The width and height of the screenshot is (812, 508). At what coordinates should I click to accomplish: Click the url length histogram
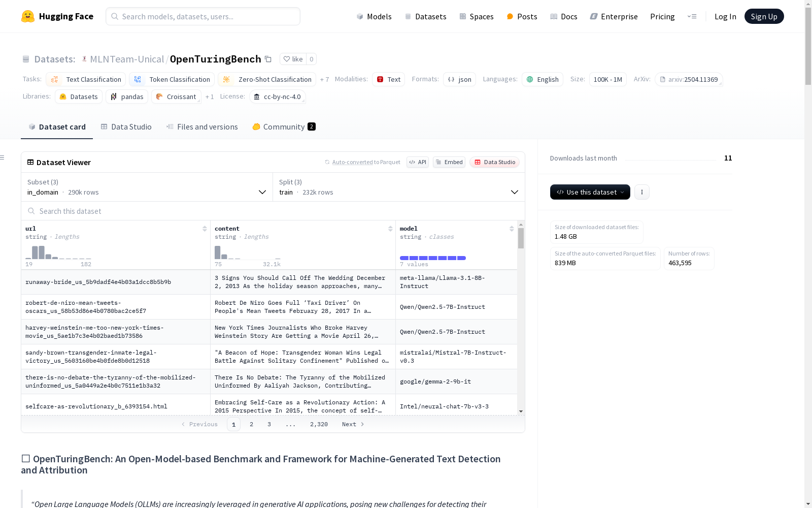click(x=58, y=252)
